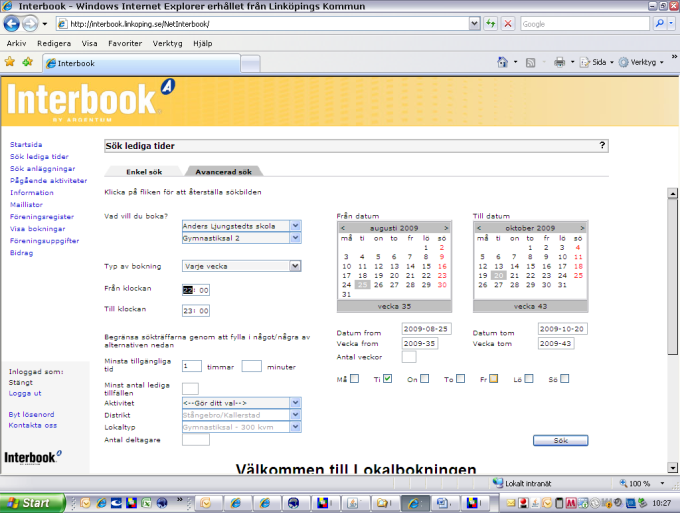Screen dimensions: 680x513
Task: Click the browser Forward arrow button
Action: pyautogui.click(x=30, y=23)
